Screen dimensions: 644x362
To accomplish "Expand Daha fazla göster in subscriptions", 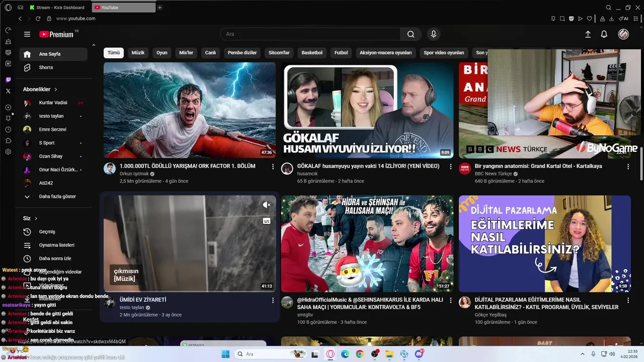I will click(53, 197).
